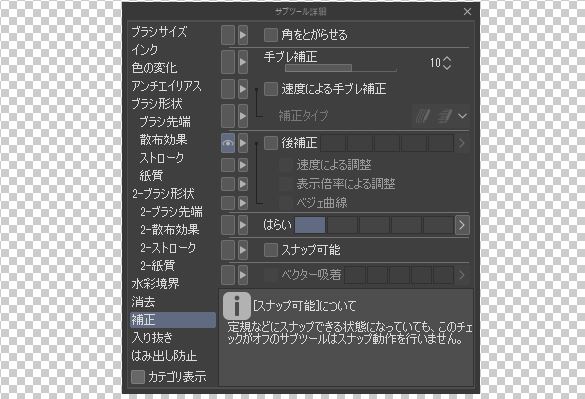585x399 pixels.
Task: Click the 手ブレ補正 value stepper arrows
Action: click(x=447, y=63)
